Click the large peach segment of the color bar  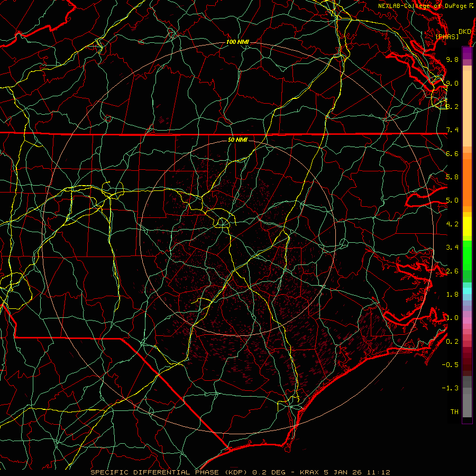click(467, 108)
